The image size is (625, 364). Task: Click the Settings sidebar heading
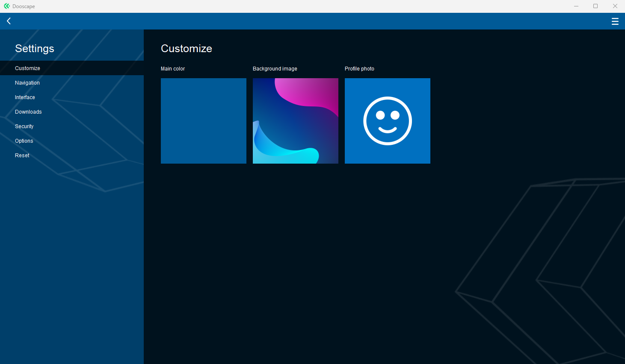[x=35, y=49]
